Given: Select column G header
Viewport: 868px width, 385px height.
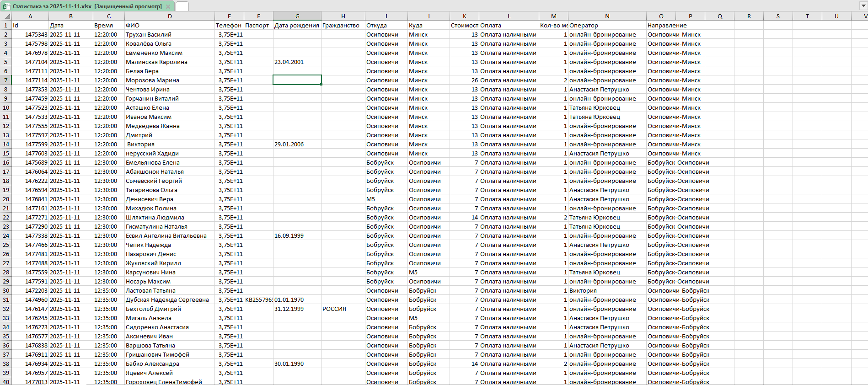Looking at the screenshot, I should 297,16.
